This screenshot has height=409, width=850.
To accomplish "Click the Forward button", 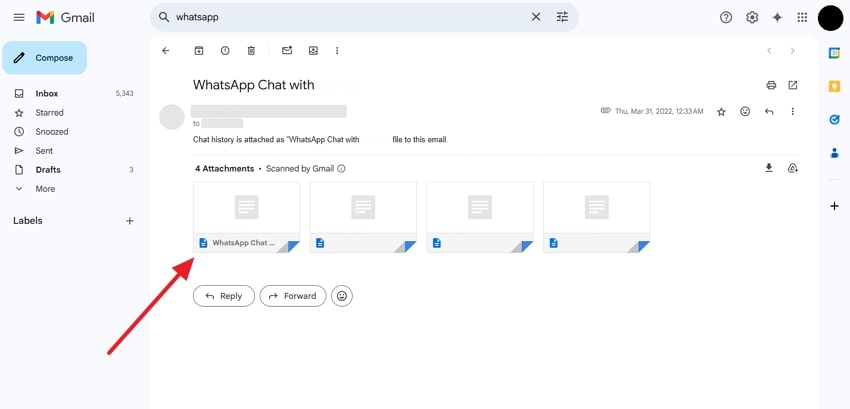I will [292, 296].
